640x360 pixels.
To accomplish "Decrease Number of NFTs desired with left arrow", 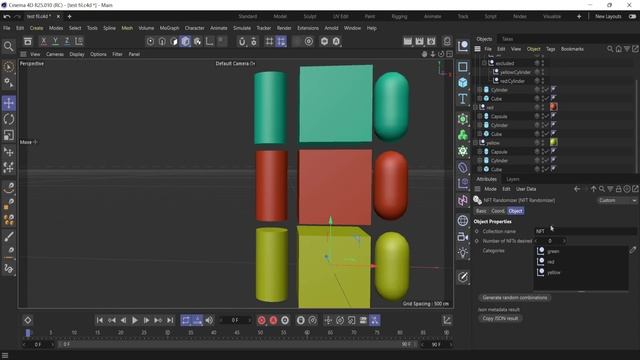I will pos(536,241).
